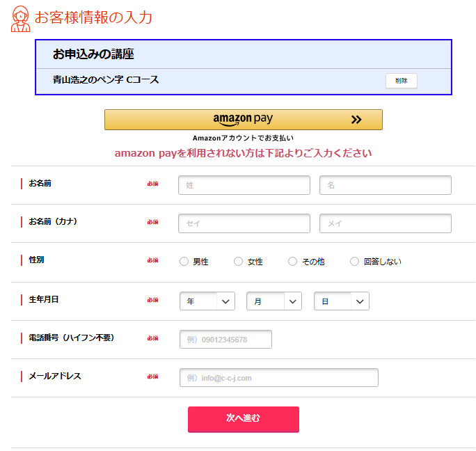Click the 次へ進む button
The width and height of the screenshot is (476, 451).
[x=243, y=418]
